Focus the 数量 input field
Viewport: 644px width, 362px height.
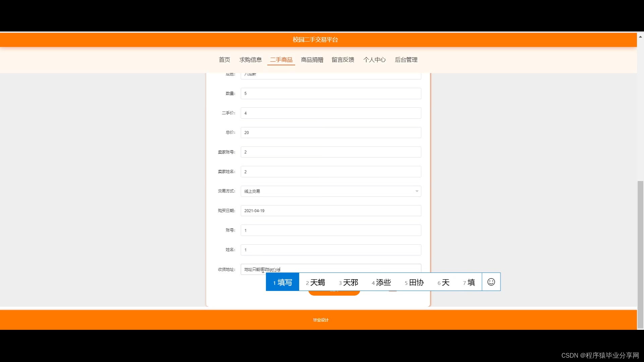point(331,94)
